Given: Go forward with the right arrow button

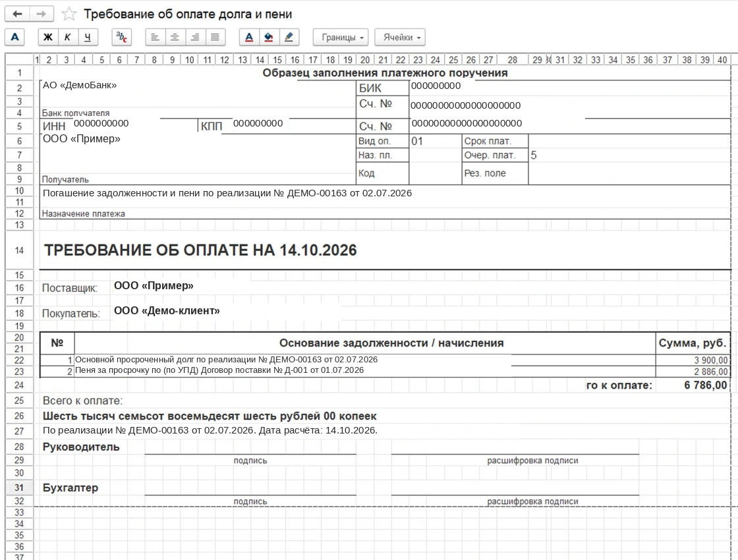Looking at the screenshot, I should (42, 14).
